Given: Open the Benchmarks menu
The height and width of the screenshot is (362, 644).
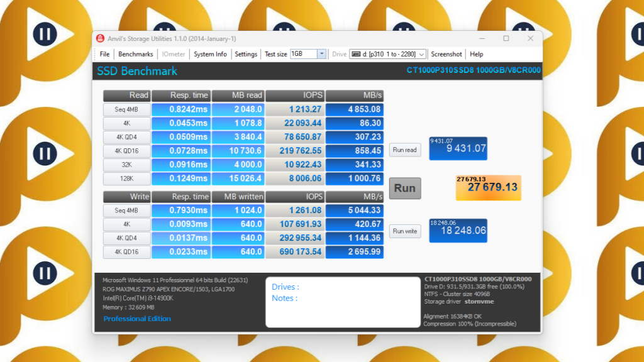Looking at the screenshot, I should tap(136, 54).
